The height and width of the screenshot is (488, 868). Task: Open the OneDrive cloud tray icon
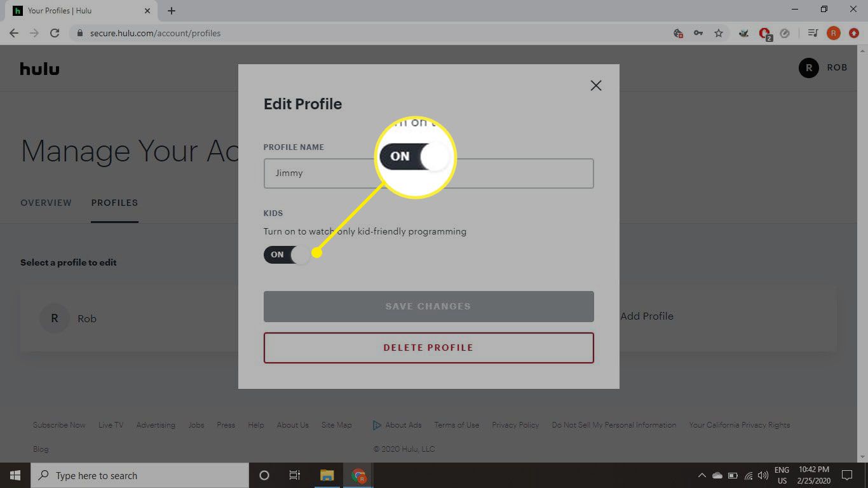click(717, 475)
